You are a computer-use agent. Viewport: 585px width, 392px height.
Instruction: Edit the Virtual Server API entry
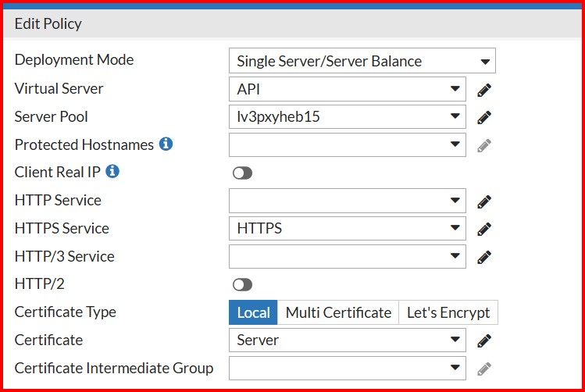click(484, 90)
